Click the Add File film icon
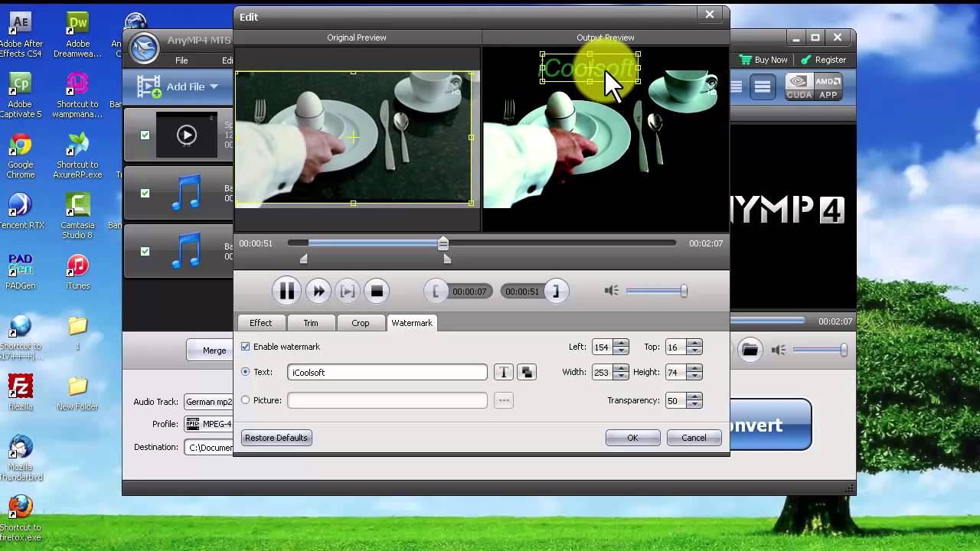Viewport: 980px width, 551px height. click(149, 86)
